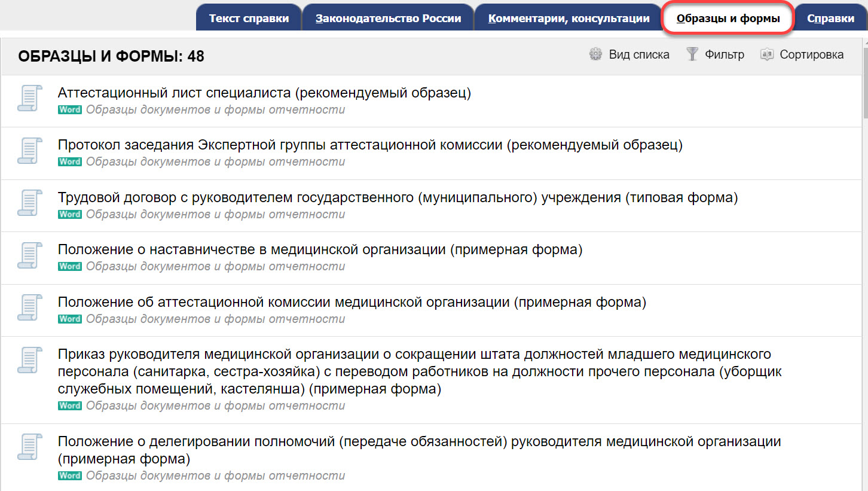Open Трудовой договор с руководителем учреждения
This screenshot has height=491, width=868.
[x=398, y=197]
